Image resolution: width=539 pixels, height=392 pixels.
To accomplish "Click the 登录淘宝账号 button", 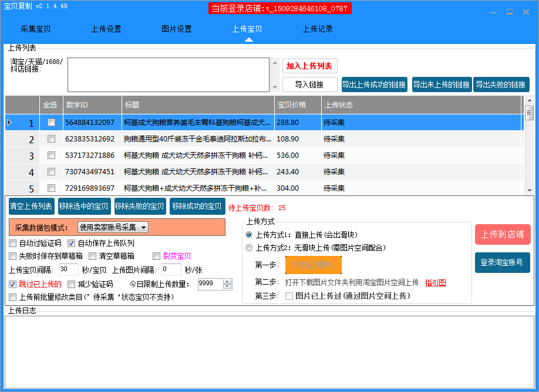I will [503, 262].
